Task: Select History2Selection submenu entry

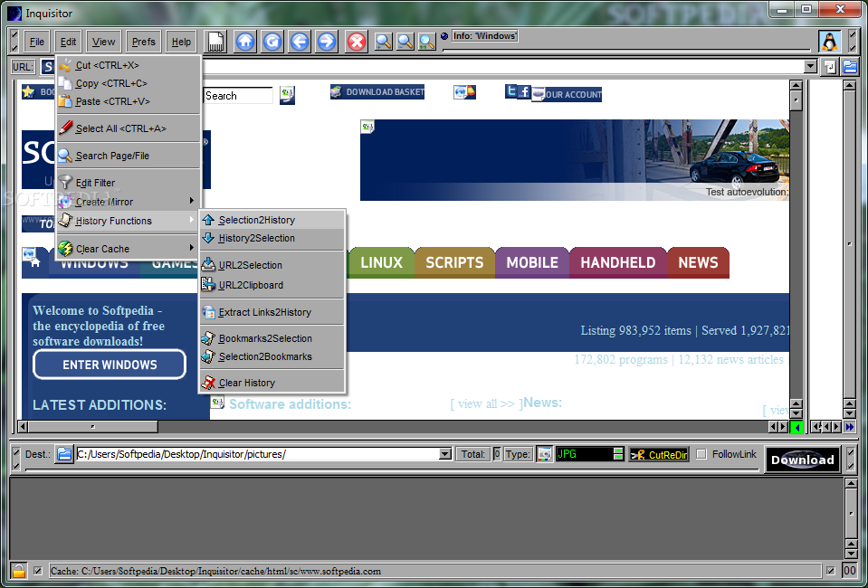Action: pos(272,239)
